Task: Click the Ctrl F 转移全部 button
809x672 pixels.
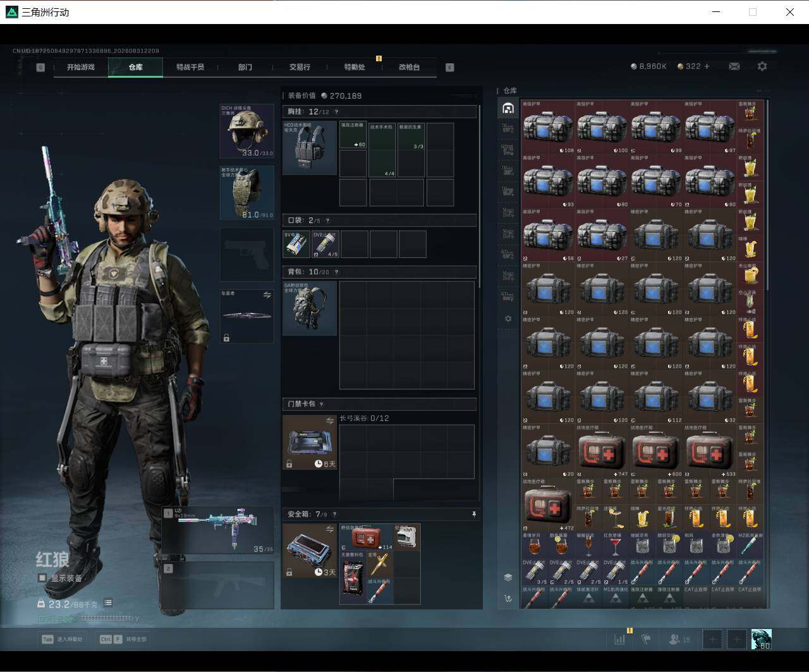Action: click(x=123, y=639)
